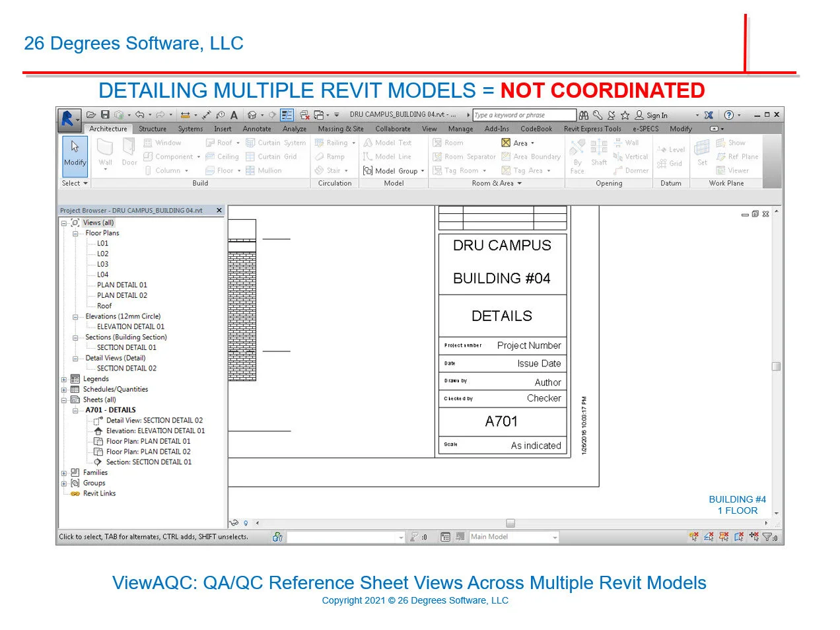Click the Model Group icon
Screen dimensions: 840x630
click(368, 170)
